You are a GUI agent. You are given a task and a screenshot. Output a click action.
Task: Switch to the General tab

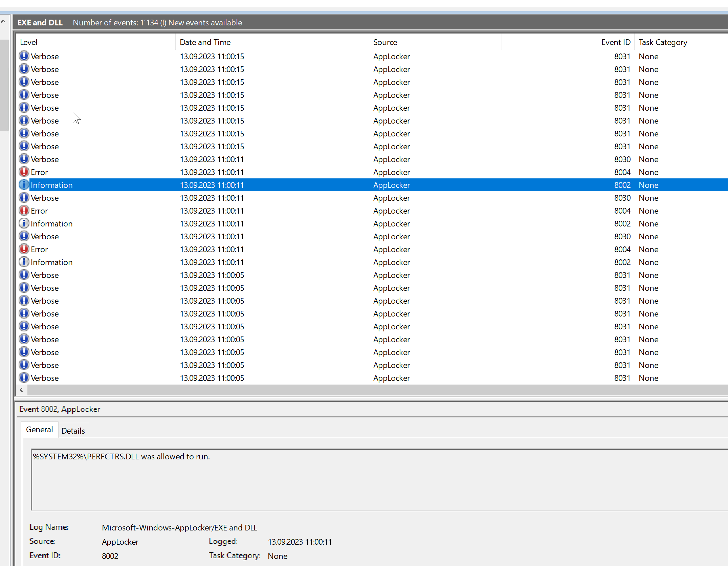click(x=39, y=429)
